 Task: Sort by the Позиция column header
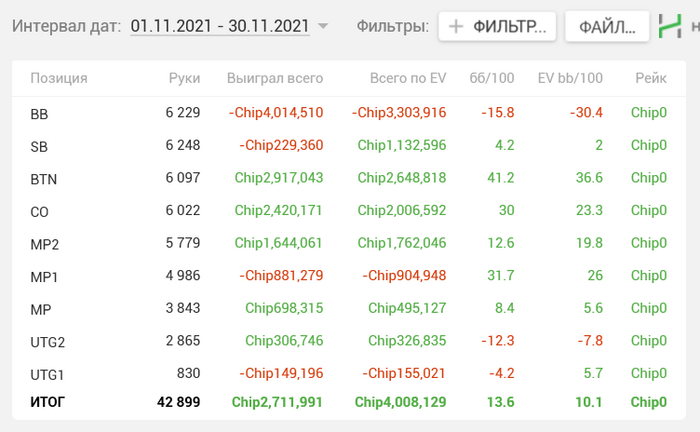tap(59, 78)
